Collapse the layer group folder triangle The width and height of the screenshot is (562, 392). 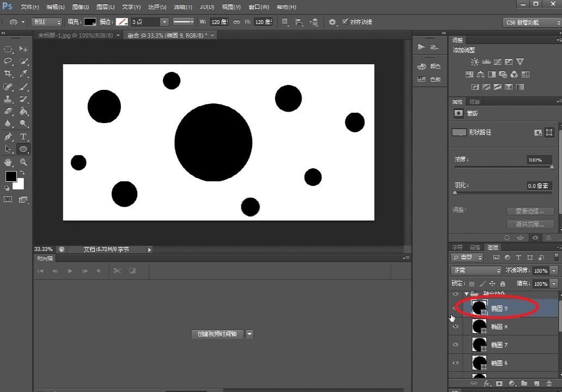466,293
